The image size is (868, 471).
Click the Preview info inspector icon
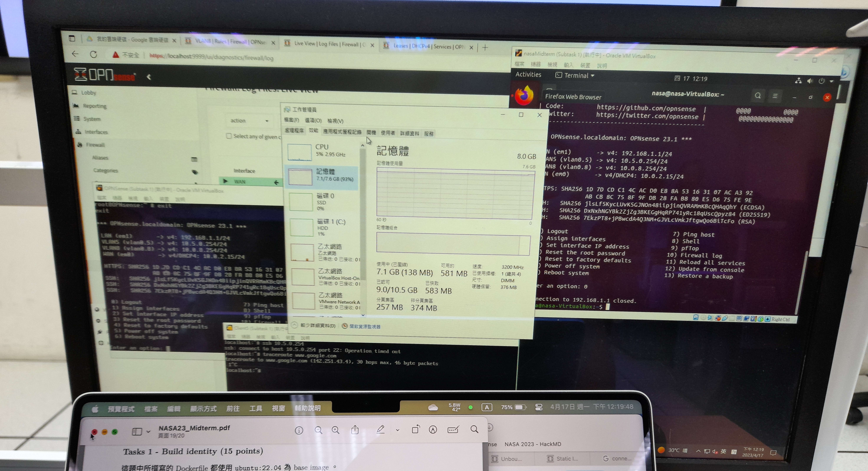click(299, 430)
